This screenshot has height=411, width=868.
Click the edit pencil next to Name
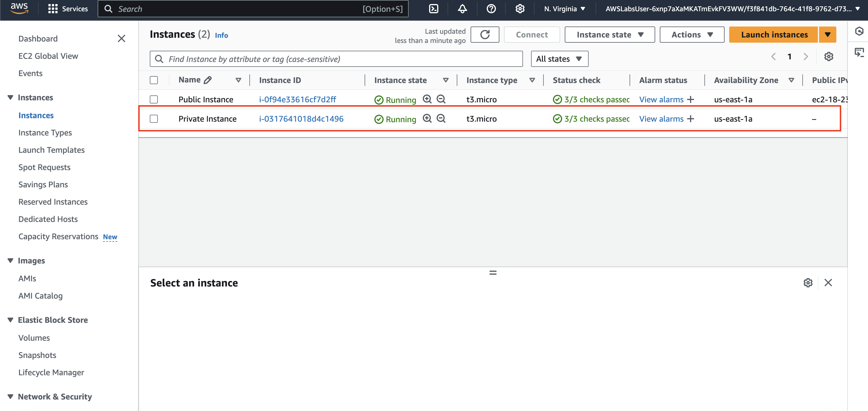pos(208,80)
